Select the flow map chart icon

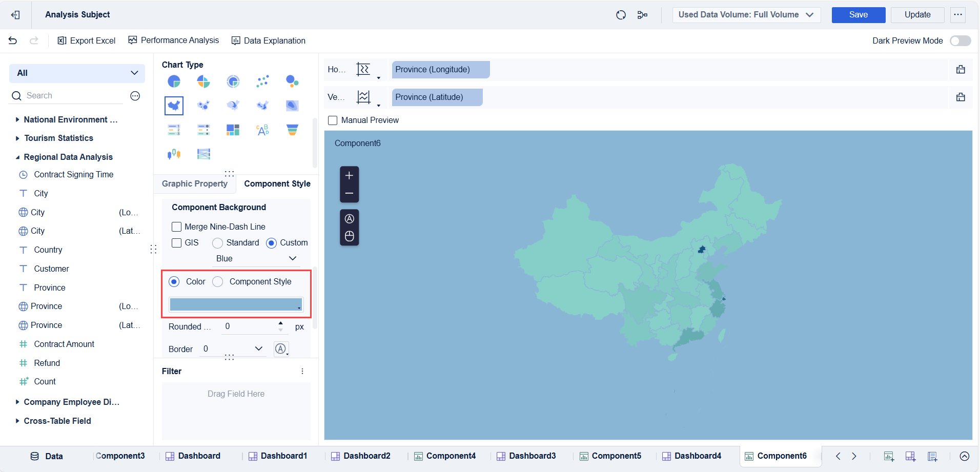pyautogui.click(x=233, y=106)
